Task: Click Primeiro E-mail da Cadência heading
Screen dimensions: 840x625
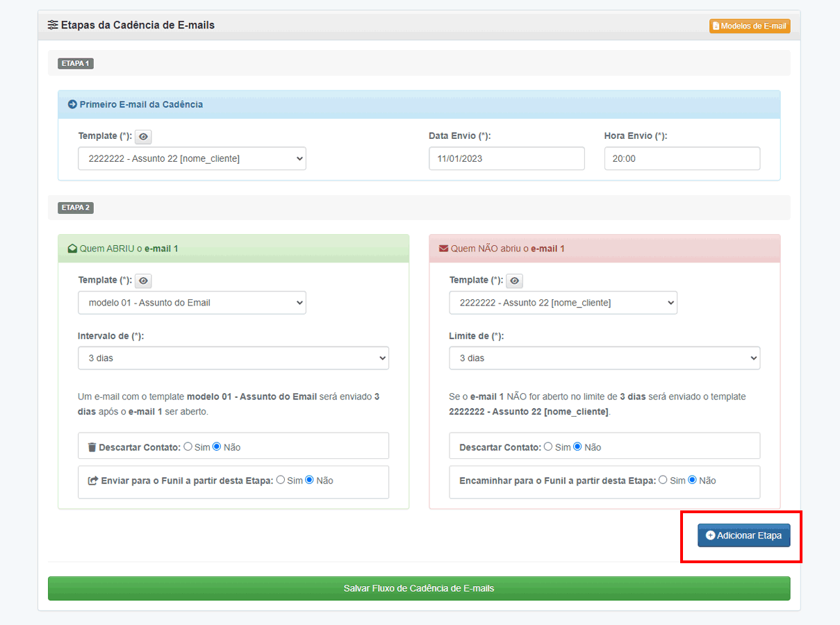Action: click(141, 104)
